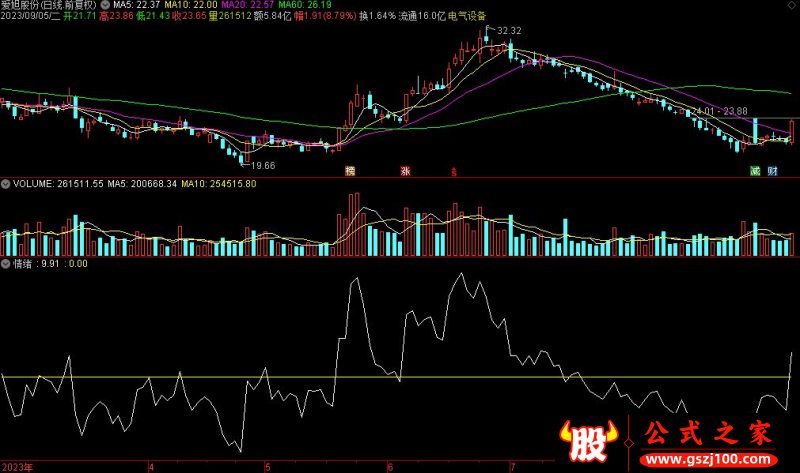Click the volume value 量261512
Screen dimensions: 800x473
tap(230, 16)
